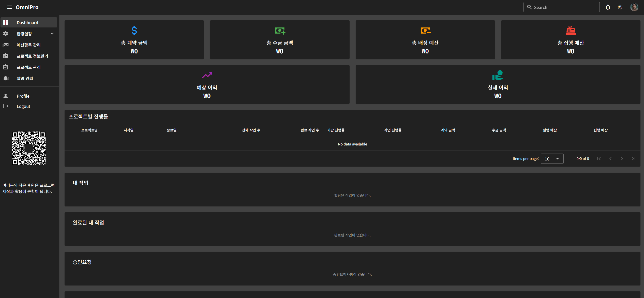Click the hamburger menu icon
The image size is (644, 298).
(10, 7)
